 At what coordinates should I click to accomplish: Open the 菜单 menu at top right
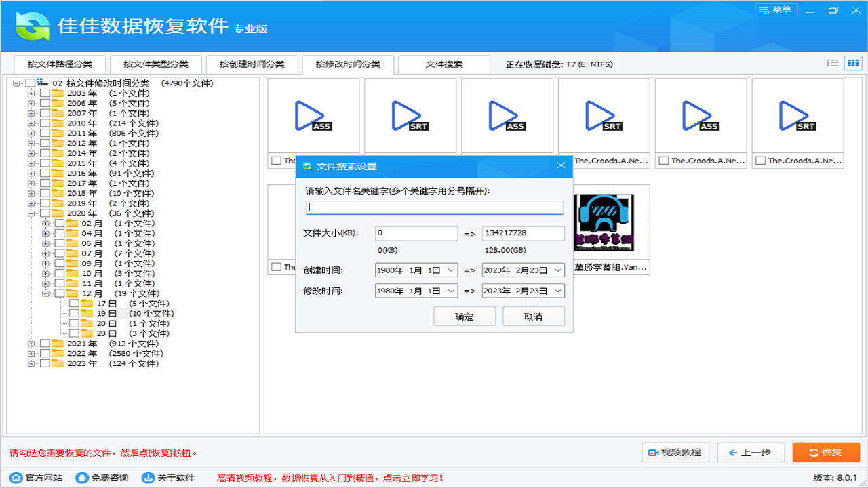(776, 9)
